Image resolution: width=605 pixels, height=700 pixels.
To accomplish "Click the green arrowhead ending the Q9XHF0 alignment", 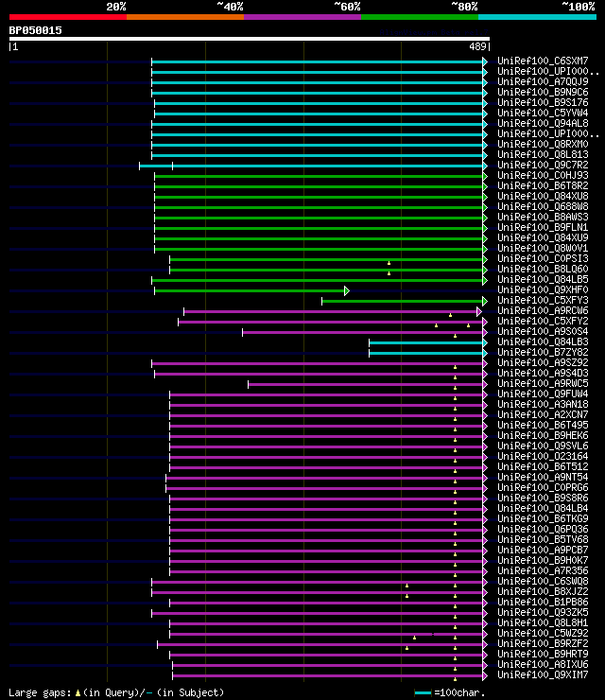I will [347, 291].
